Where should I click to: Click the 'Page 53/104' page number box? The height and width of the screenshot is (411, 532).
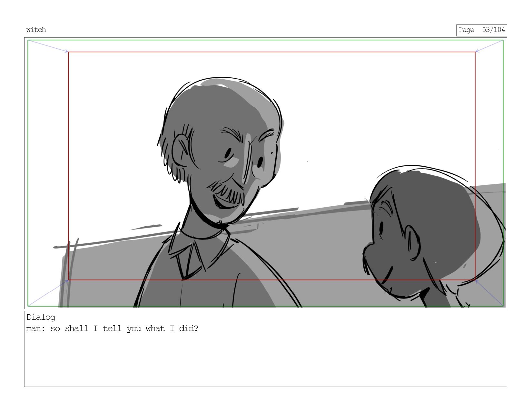[x=481, y=30]
